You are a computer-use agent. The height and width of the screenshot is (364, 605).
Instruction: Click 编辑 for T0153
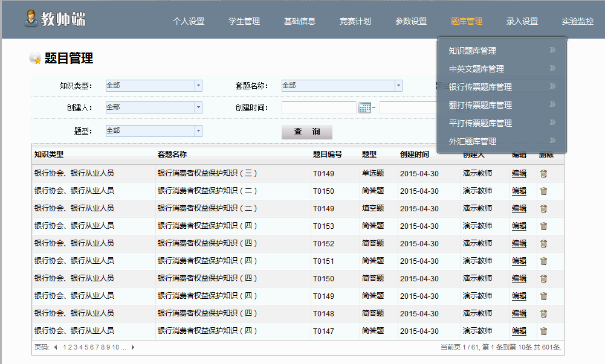(519, 226)
